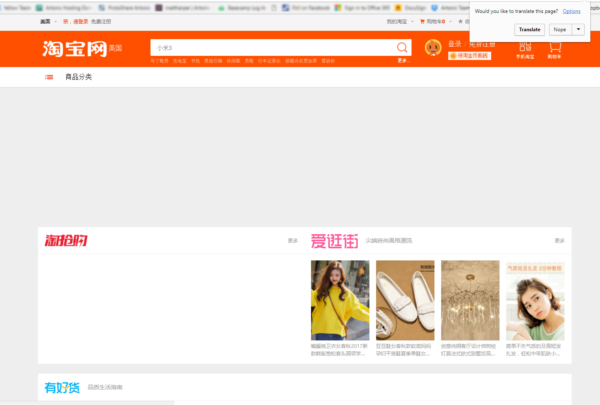Viewport: 600px width, 405px height.
Task: Expand the dropdown arrow next to Nope
Action: [578, 29]
